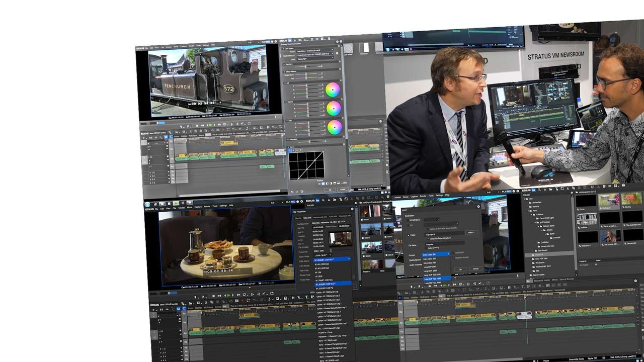Click Stop button under the tea table preview

213,295
